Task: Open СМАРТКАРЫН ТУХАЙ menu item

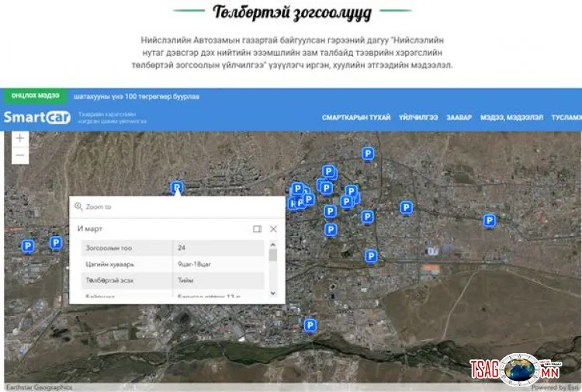Action: tap(356, 117)
